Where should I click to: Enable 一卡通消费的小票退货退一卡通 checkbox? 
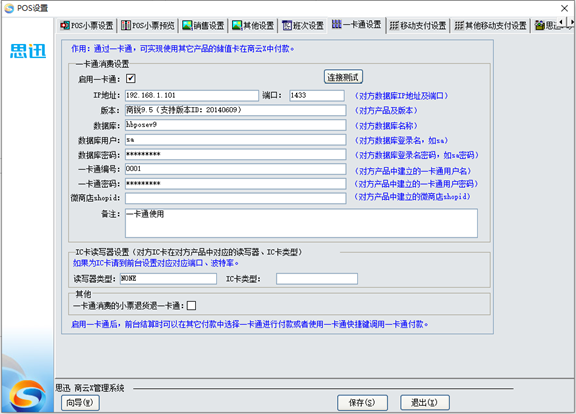coord(191,306)
